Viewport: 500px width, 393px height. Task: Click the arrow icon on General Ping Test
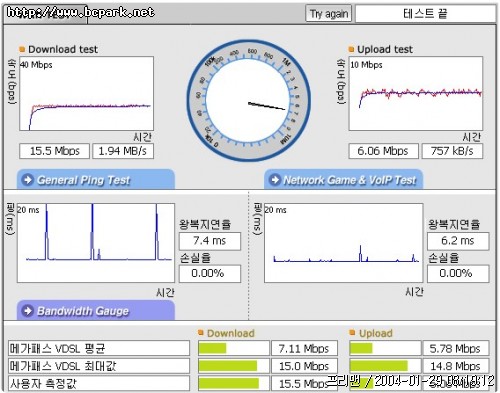[x=27, y=180]
